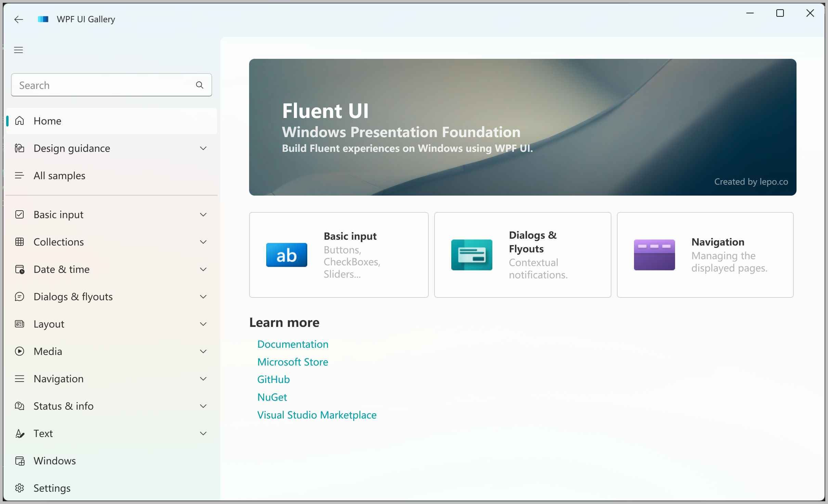Click the Windows sidebar icon

20,461
